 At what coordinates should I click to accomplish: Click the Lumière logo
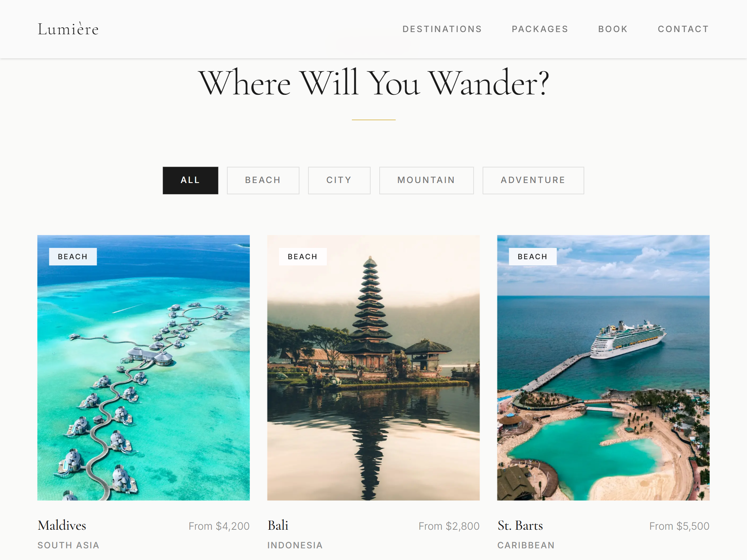(x=68, y=29)
